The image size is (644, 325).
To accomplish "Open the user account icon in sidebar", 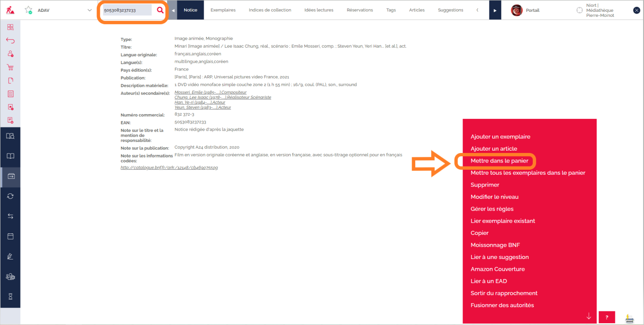I will [x=10, y=54].
